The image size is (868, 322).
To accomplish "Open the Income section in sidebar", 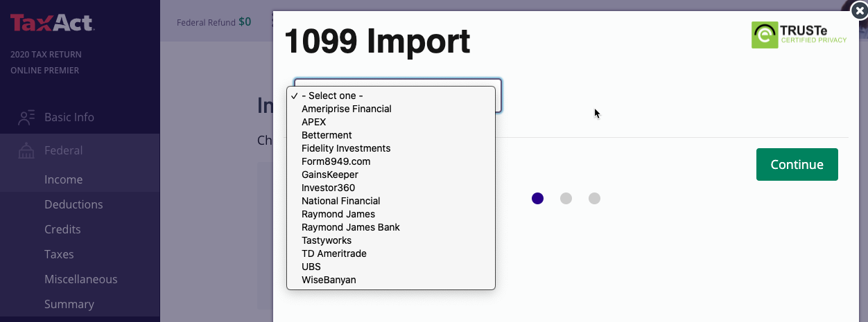I will pyautogui.click(x=64, y=179).
